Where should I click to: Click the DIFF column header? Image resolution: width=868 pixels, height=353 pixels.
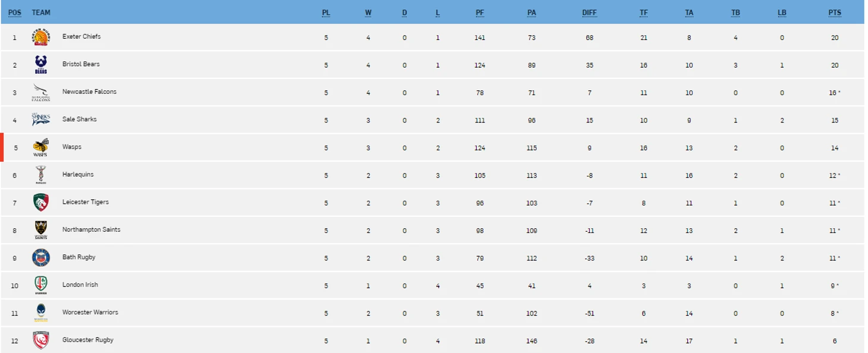pos(589,12)
